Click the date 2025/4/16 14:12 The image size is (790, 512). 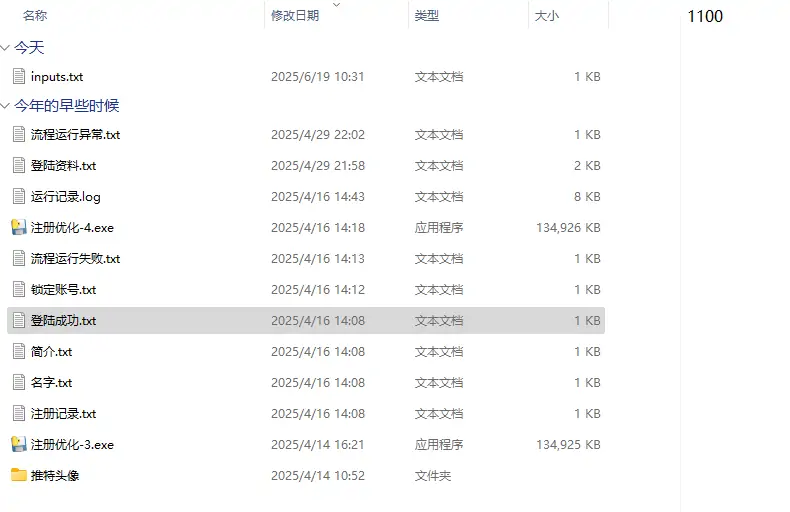pyautogui.click(x=317, y=290)
